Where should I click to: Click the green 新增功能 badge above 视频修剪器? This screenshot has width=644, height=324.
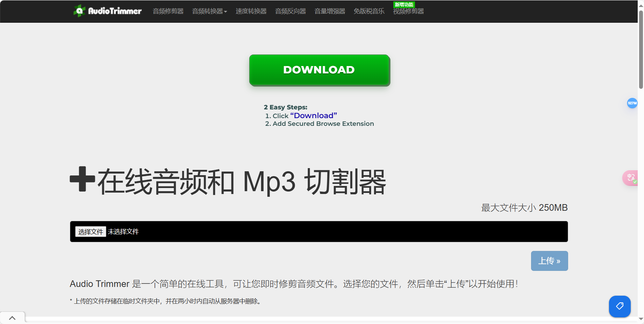404,5
